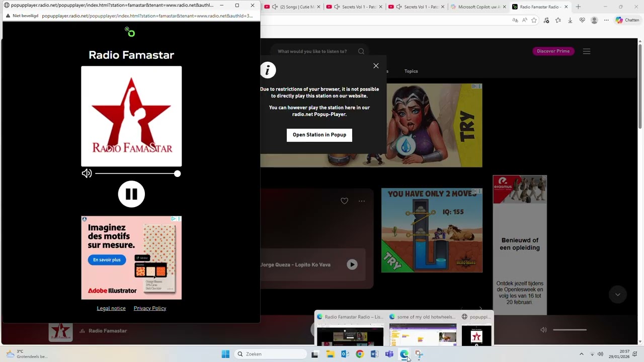The width and height of the screenshot is (644, 362).
Task: Open File Explorer from the taskbar
Action: pos(330,354)
